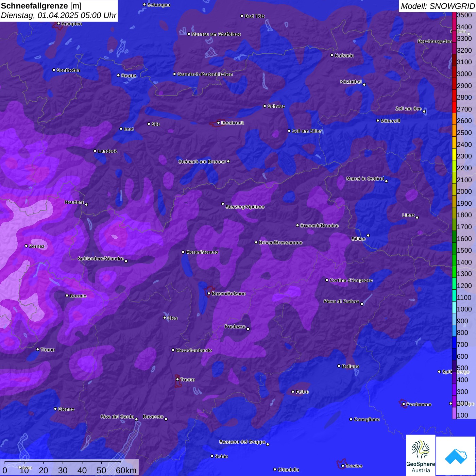The width and height of the screenshot is (476, 476).
Task: Click the Kitzbühel marker dot
Action: pyautogui.click(x=364, y=85)
